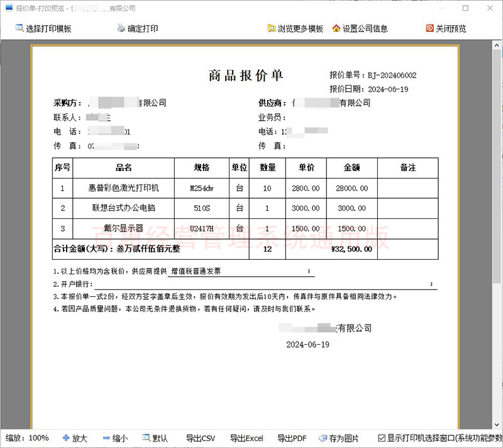This screenshot has width=503, height=448.
Task: Maximize the print preview window
Action: pyautogui.click(x=465, y=8)
